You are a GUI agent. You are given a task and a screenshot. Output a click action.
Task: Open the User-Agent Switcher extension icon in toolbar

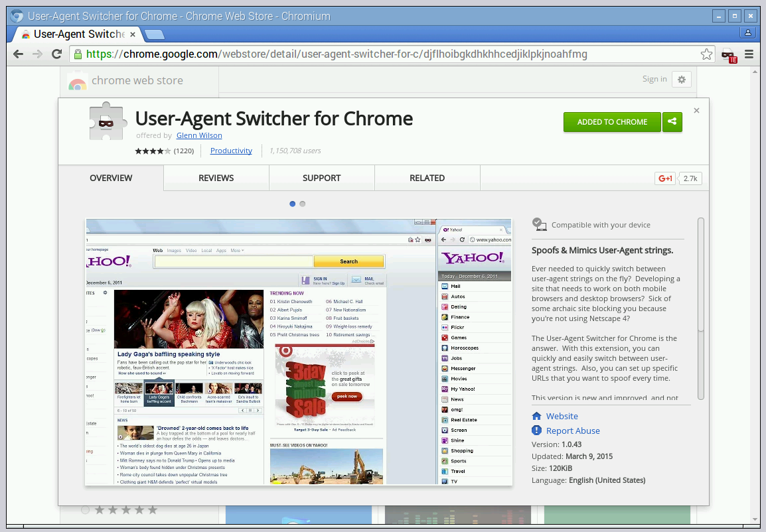729,55
